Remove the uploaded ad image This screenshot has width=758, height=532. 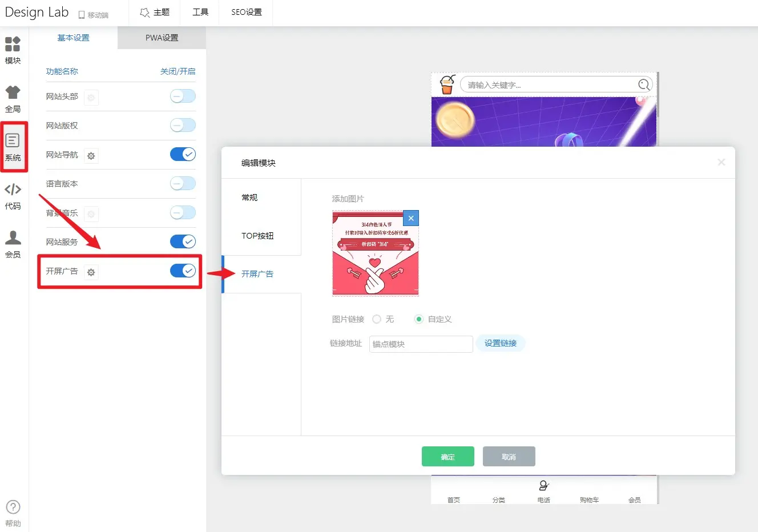(410, 218)
